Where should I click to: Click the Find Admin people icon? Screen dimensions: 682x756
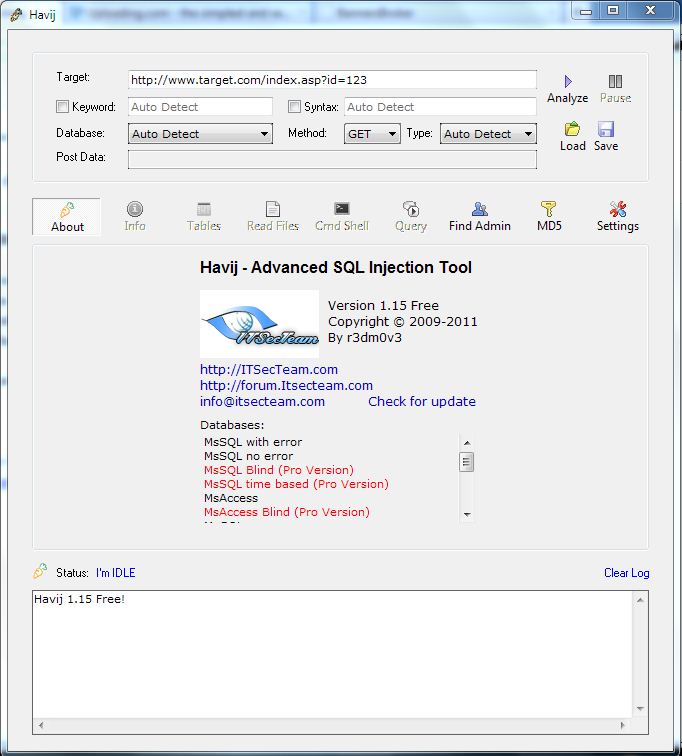tap(480, 209)
